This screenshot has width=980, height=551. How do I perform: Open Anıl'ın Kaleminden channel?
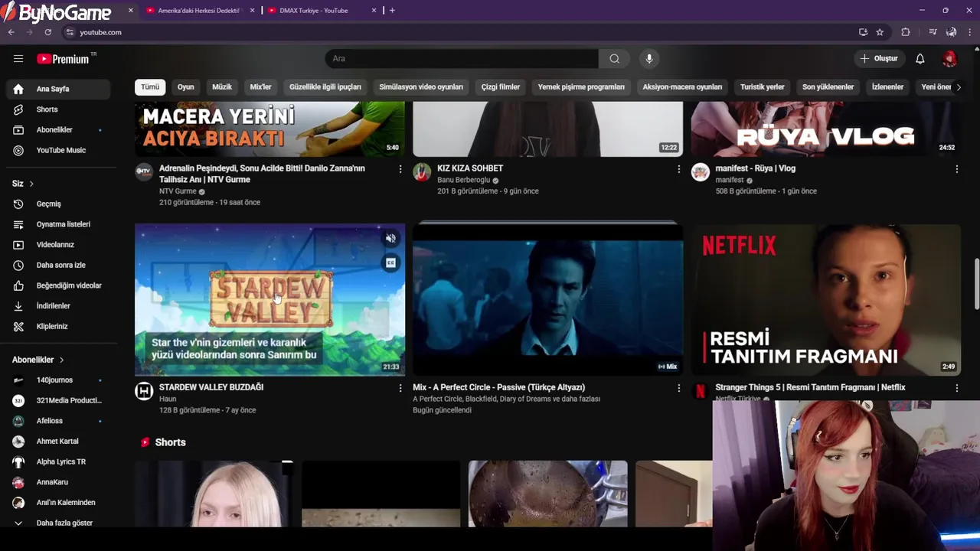(58, 503)
